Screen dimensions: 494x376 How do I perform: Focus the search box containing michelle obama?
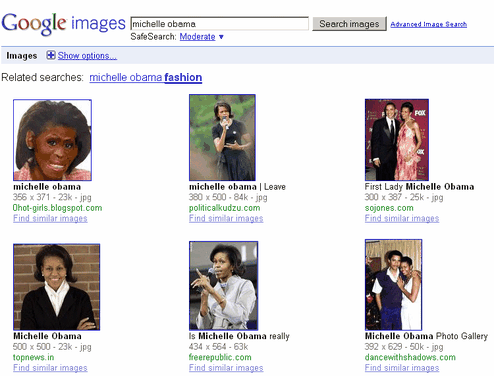(x=220, y=24)
